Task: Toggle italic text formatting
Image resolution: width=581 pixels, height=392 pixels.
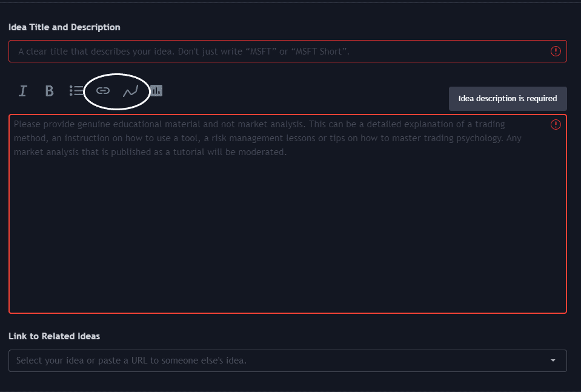Action: 23,91
